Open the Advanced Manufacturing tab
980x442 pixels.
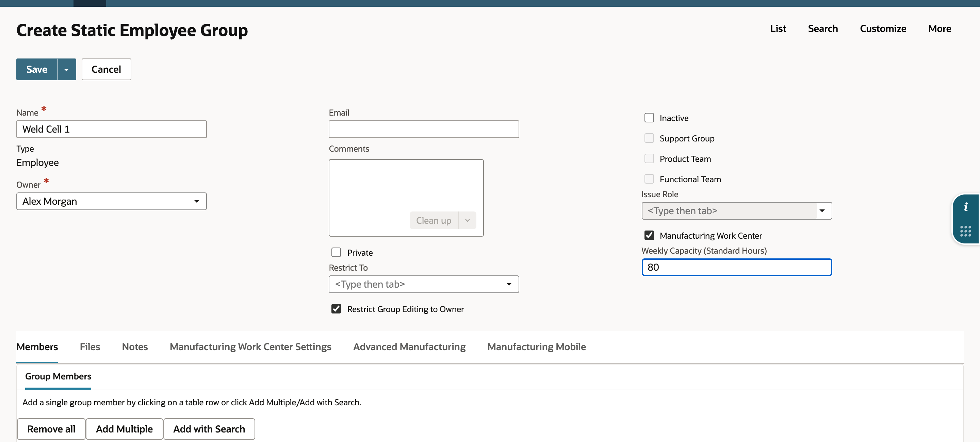coord(409,347)
